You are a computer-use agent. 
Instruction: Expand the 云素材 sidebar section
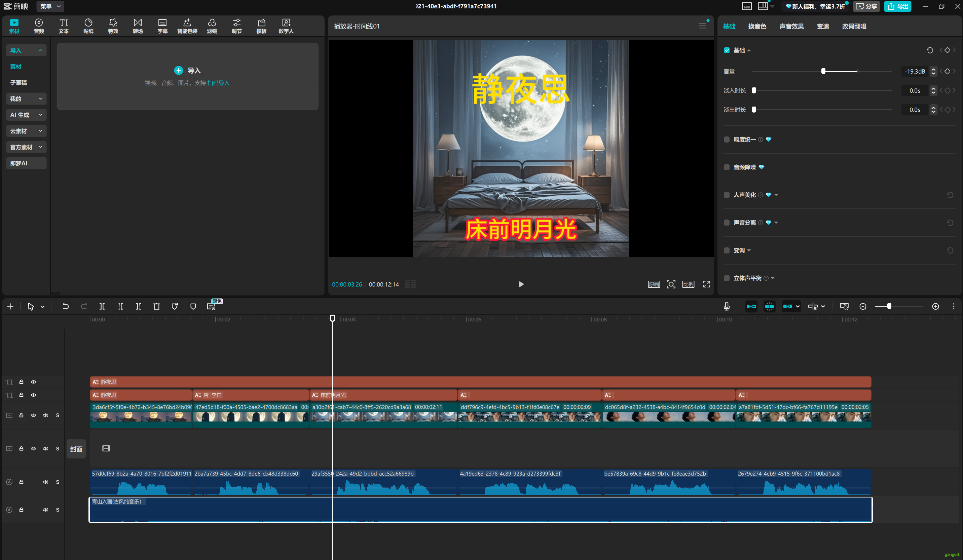pyautogui.click(x=26, y=131)
